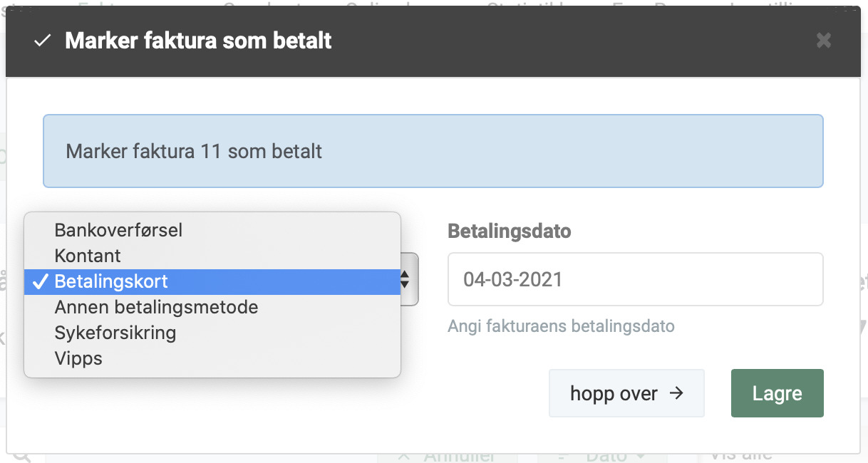Select Sykeforsikring payment option
Viewport: 868px width, 463px height.
115,332
